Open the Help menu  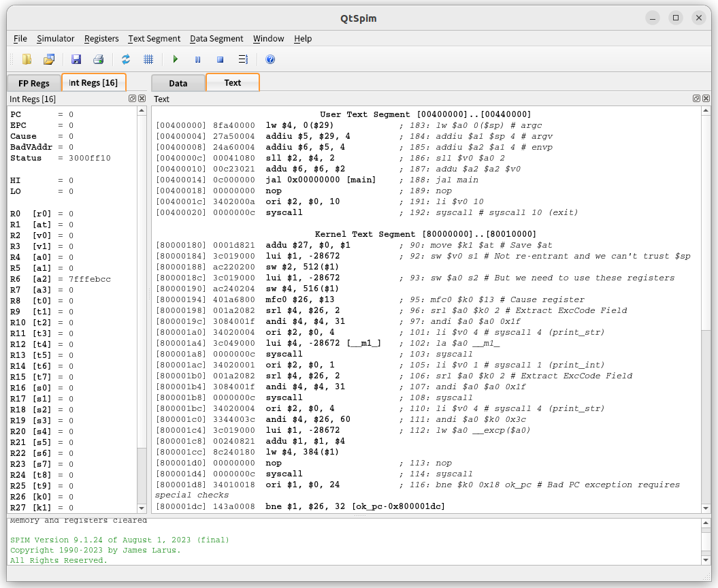point(303,39)
